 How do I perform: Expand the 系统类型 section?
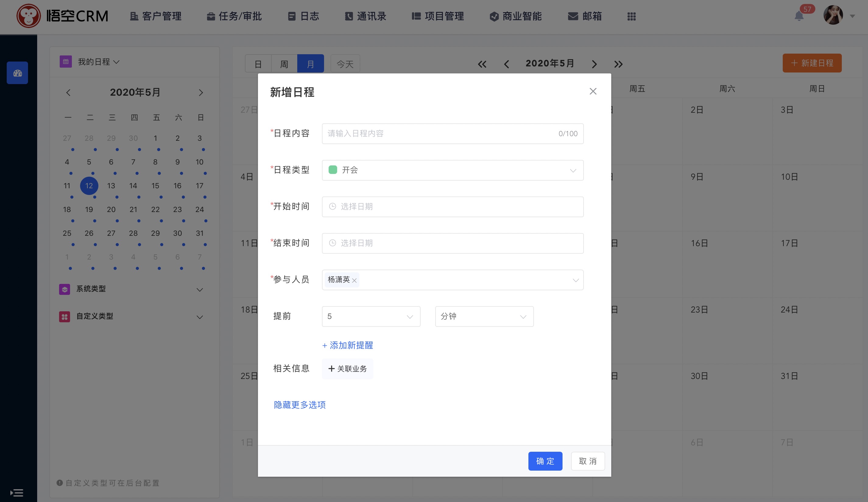199,290
